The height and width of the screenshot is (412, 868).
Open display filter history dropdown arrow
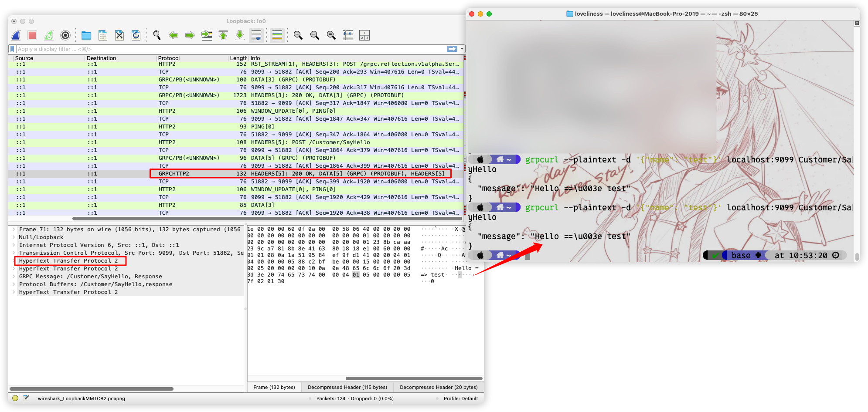[462, 49]
